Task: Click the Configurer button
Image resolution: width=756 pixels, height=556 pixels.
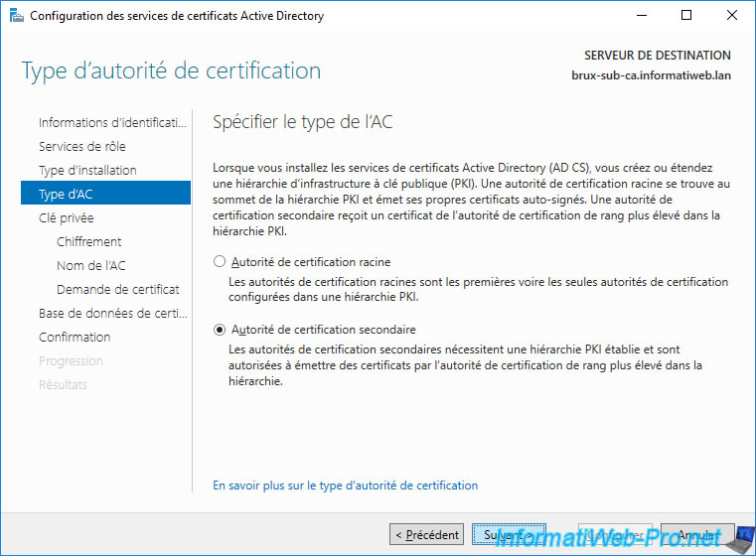Action: 616,535
